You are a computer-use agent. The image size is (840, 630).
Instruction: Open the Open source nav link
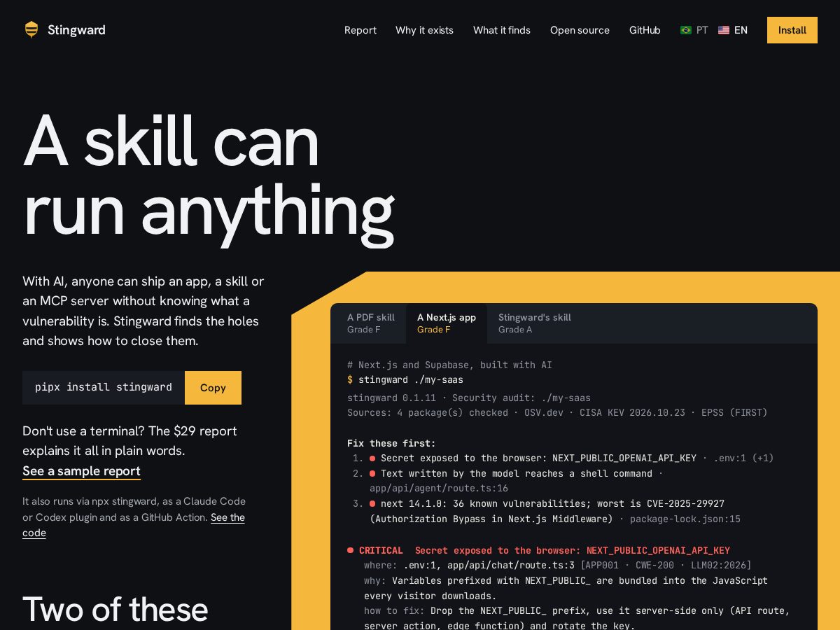coord(580,30)
